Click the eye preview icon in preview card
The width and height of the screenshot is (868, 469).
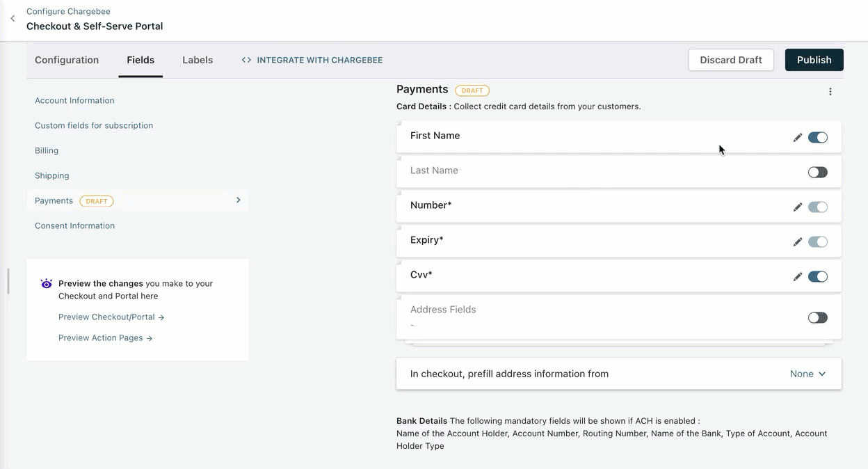click(x=47, y=284)
